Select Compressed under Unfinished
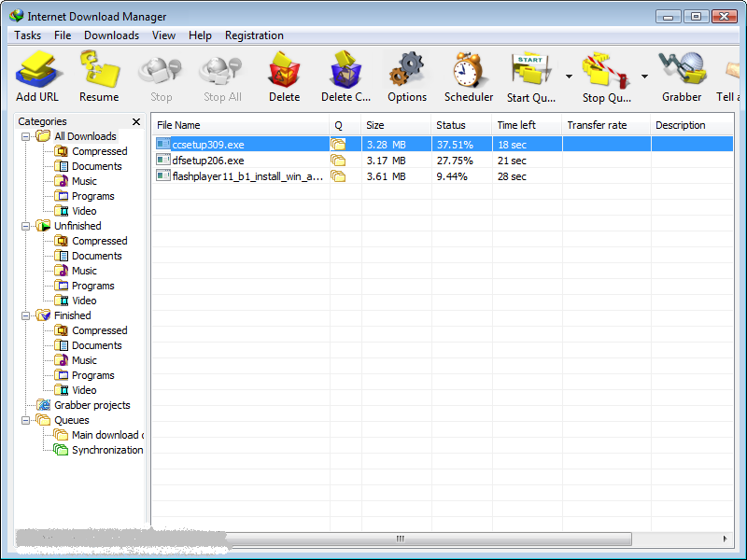The height and width of the screenshot is (560, 747). (100, 241)
